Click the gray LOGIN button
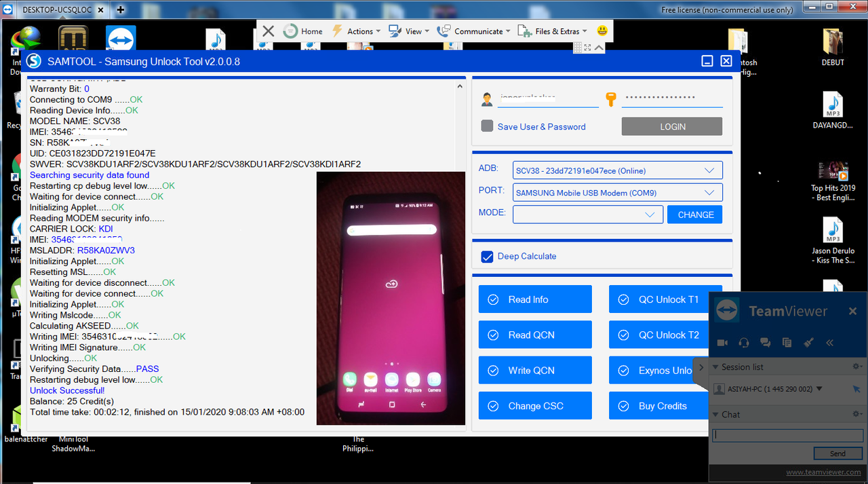The image size is (868, 484). click(x=672, y=126)
